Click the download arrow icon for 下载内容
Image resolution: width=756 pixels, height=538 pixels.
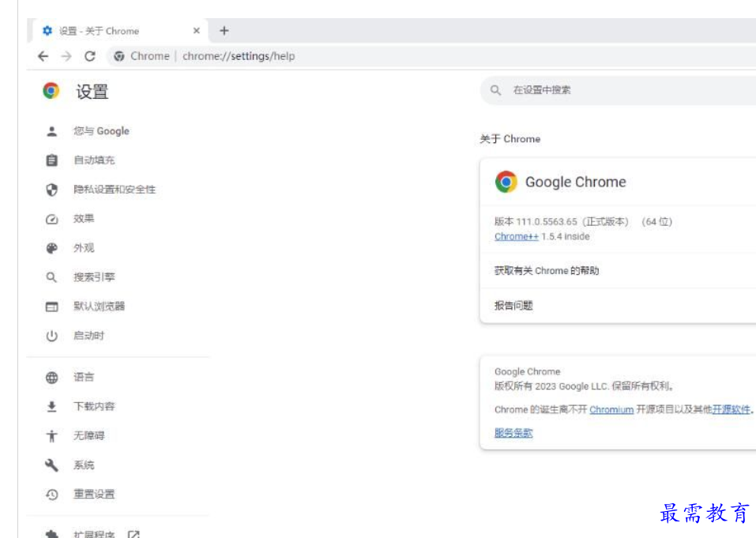52,407
